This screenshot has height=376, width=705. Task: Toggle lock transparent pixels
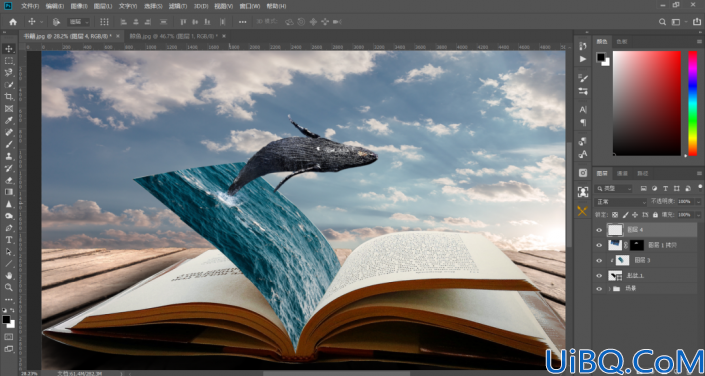615,215
